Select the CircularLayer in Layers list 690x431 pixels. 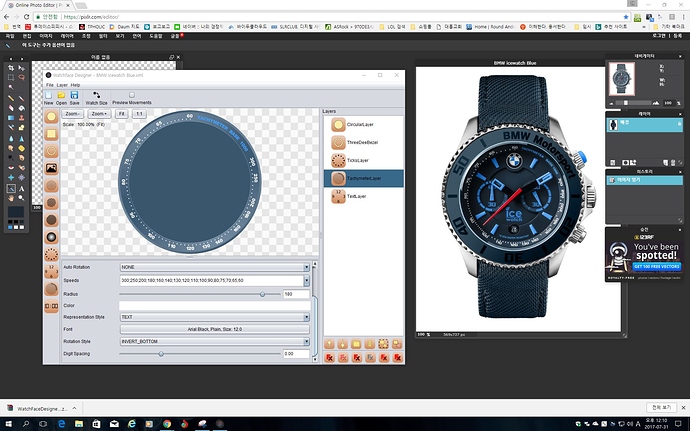pos(363,125)
